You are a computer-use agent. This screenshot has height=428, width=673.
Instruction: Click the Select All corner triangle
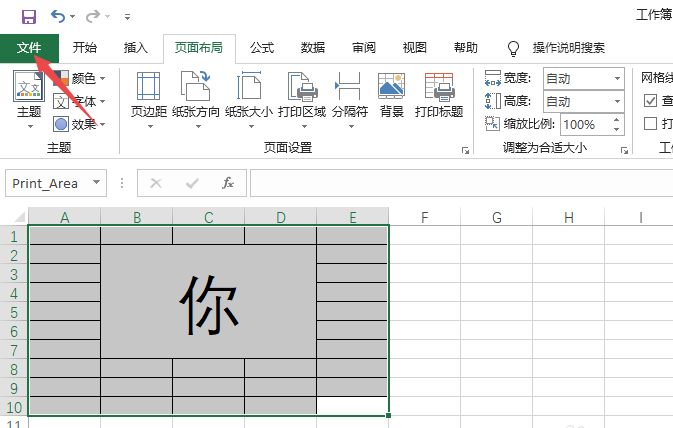(x=20, y=217)
